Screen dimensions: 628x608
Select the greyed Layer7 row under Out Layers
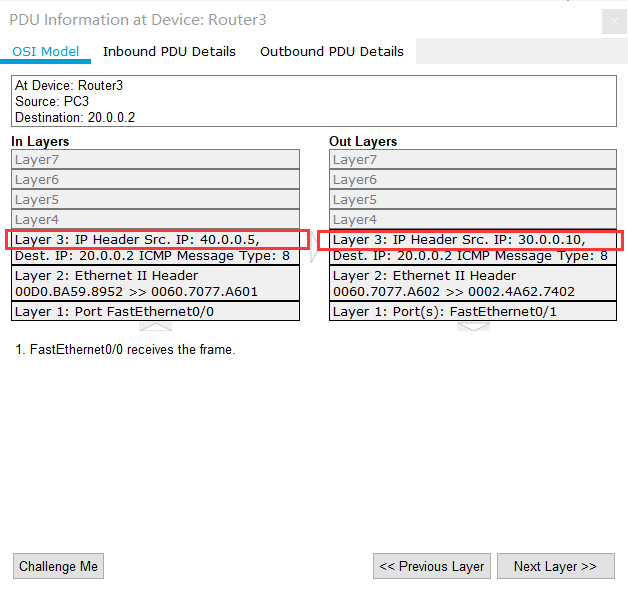point(473,159)
